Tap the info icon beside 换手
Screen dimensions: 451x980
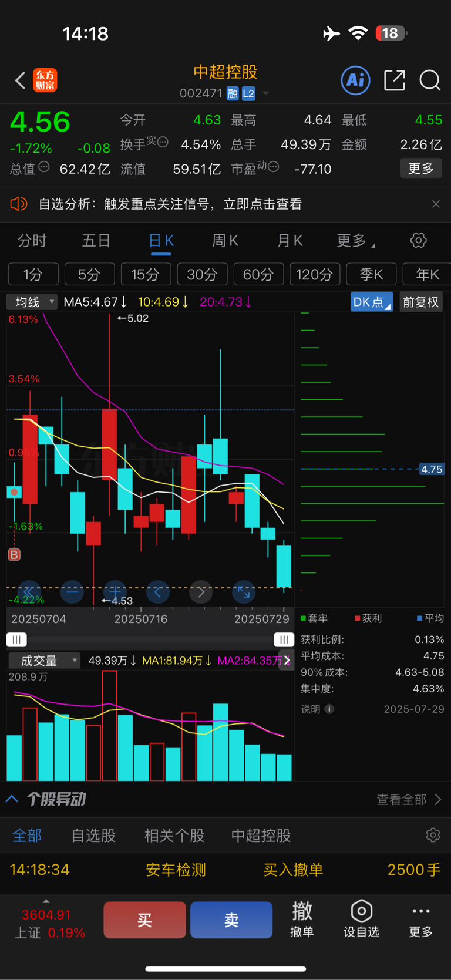coord(163,142)
